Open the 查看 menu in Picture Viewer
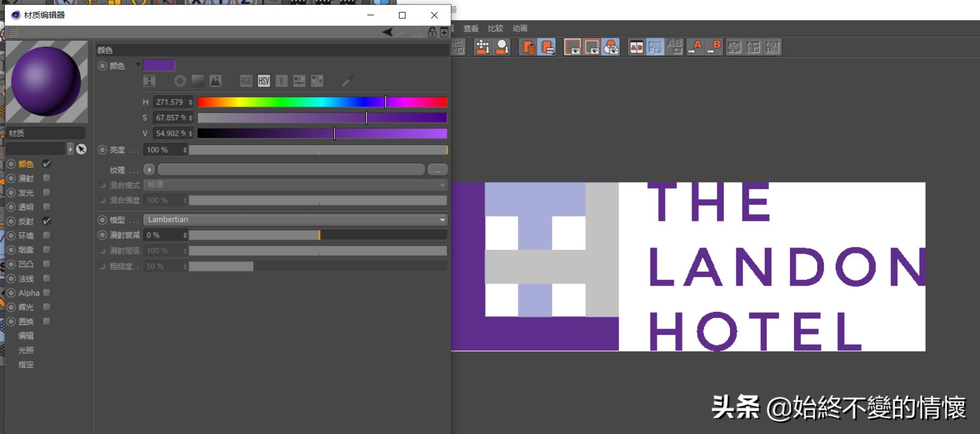 [x=471, y=28]
